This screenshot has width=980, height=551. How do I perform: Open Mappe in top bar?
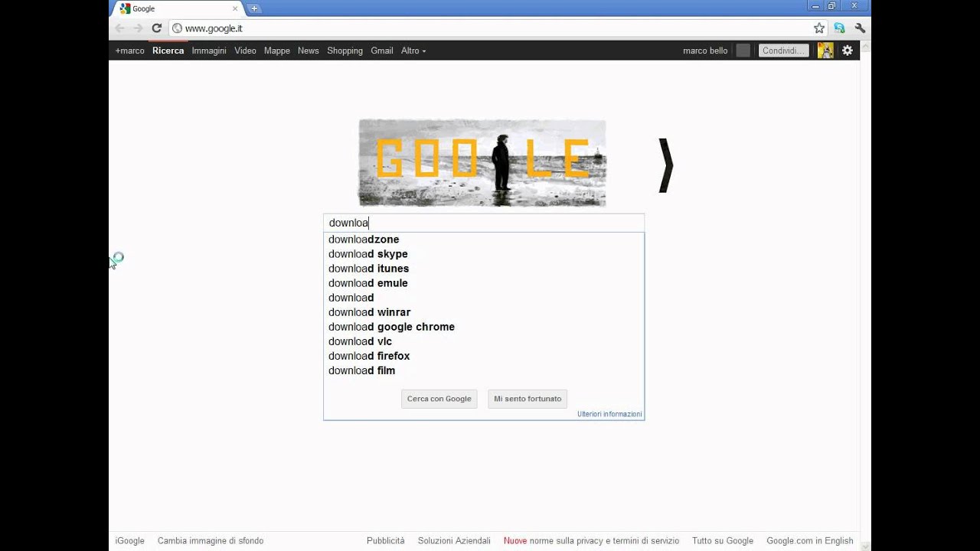tap(277, 51)
